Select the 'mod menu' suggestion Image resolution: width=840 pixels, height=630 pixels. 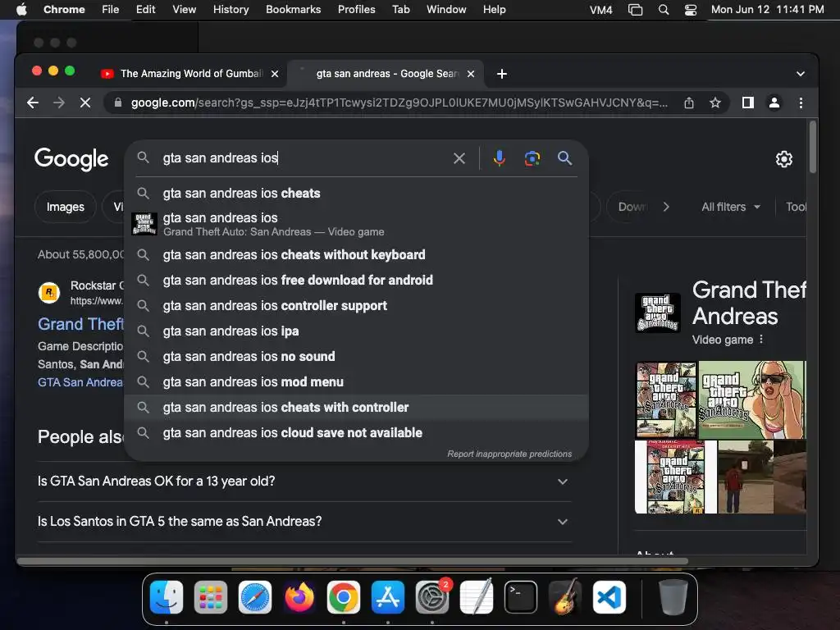click(356, 382)
